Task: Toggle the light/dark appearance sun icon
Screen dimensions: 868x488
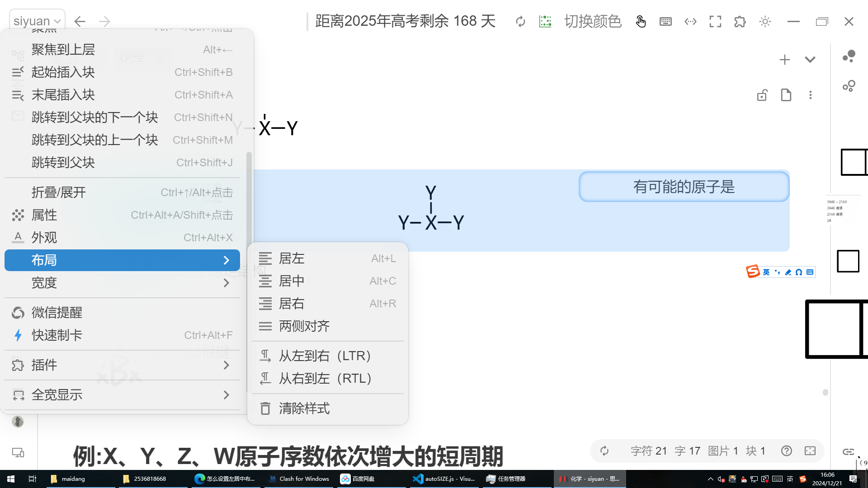Action: [765, 21]
